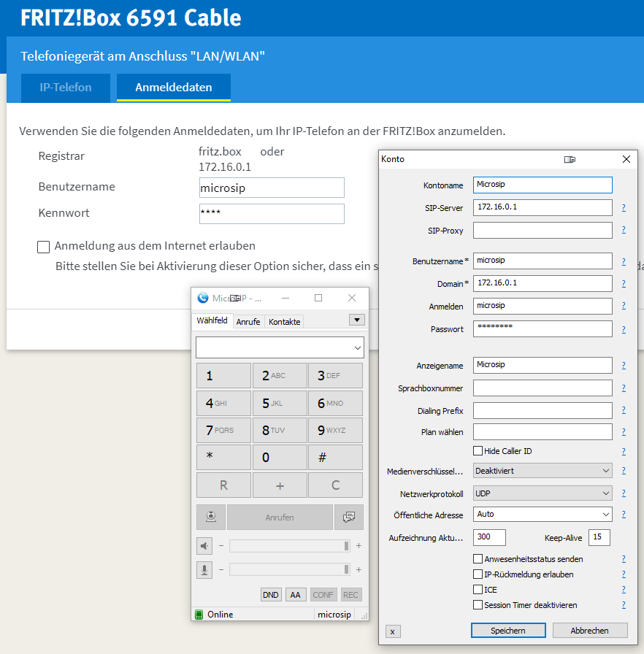Image resolution: width=644 pixels, height=654 pixels.
Task: Click the help question mark beside Netzwerkprotokoll
Action: tap(624, 493)
